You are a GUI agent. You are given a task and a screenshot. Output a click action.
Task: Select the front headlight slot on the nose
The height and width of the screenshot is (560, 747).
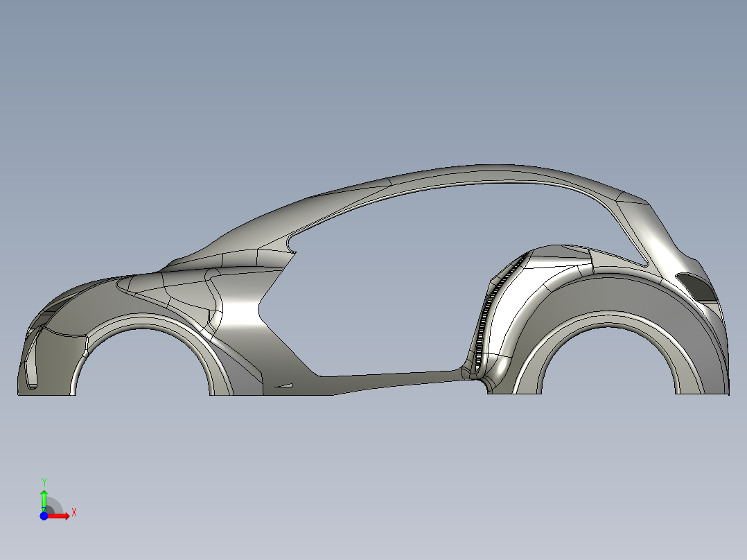(31, 359)
